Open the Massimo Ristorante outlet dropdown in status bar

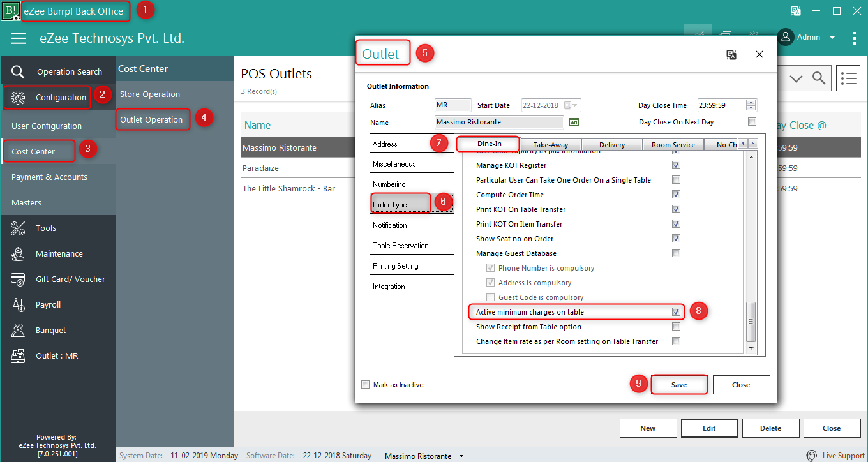click(x=461, y=456)
